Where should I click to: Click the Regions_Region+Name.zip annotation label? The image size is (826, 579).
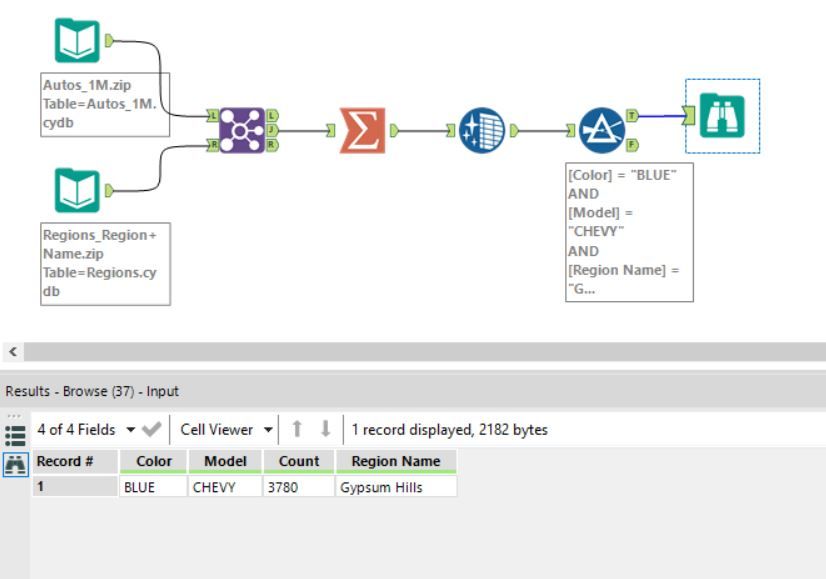click(x=105, y=263)
